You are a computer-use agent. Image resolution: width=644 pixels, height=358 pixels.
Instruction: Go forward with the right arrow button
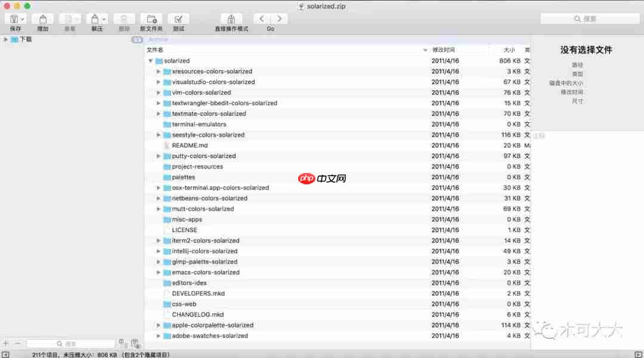point(279,19)
